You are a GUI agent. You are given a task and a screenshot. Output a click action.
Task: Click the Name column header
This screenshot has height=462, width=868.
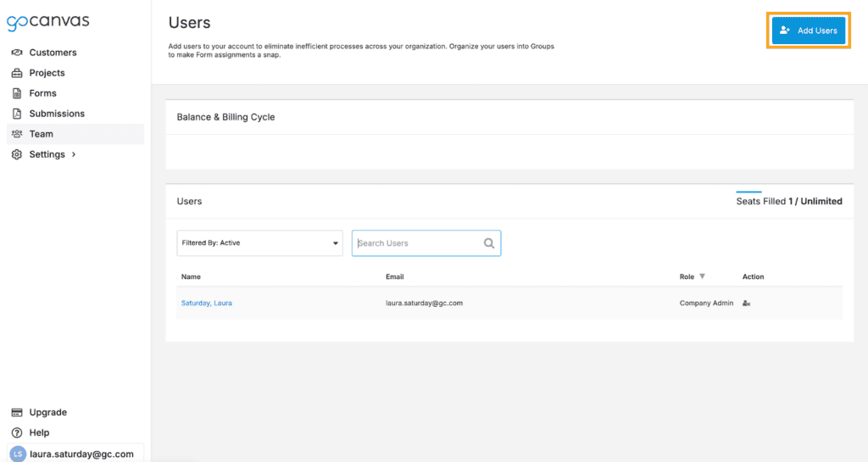coord(191,276)
